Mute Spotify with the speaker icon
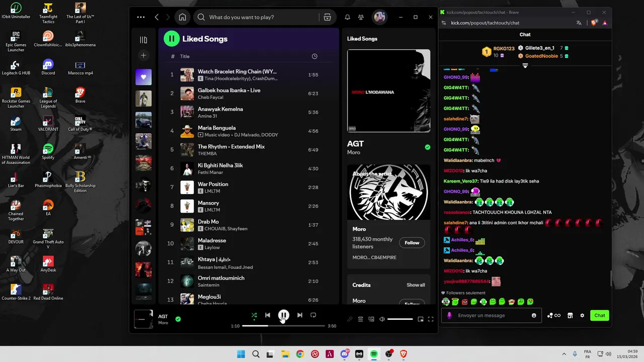 382,319
